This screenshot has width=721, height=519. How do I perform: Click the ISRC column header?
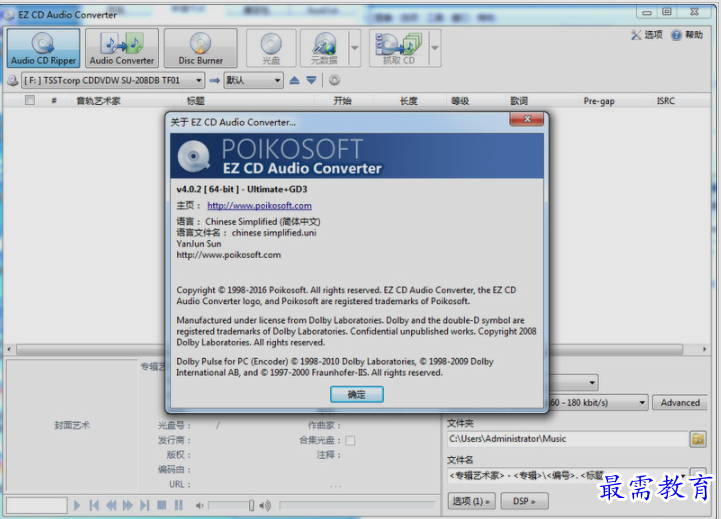point(665,101)
